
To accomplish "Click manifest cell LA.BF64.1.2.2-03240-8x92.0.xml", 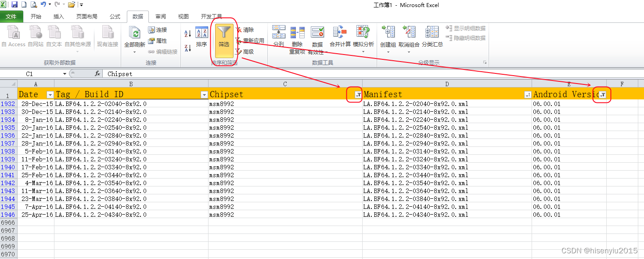I will [447, 159].
